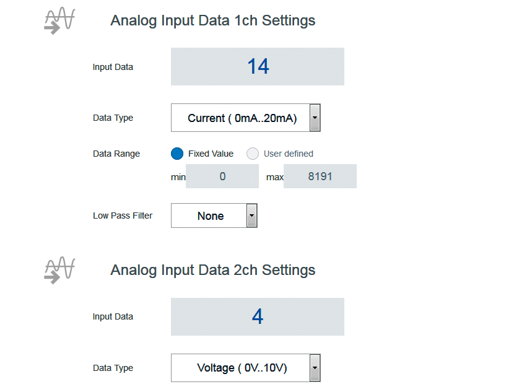Open the Current (0mA..20mA) data type dropdown

[x=245, y=118]
